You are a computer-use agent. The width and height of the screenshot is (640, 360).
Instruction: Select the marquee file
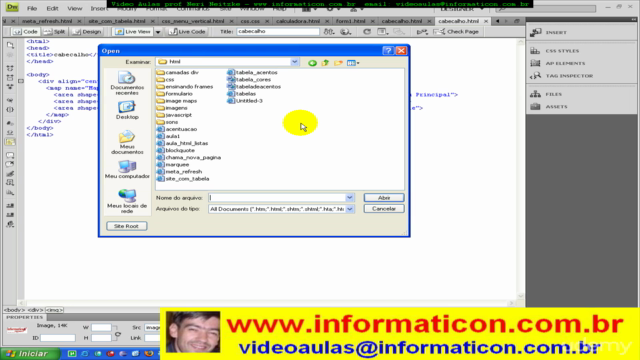click(173, 164)
